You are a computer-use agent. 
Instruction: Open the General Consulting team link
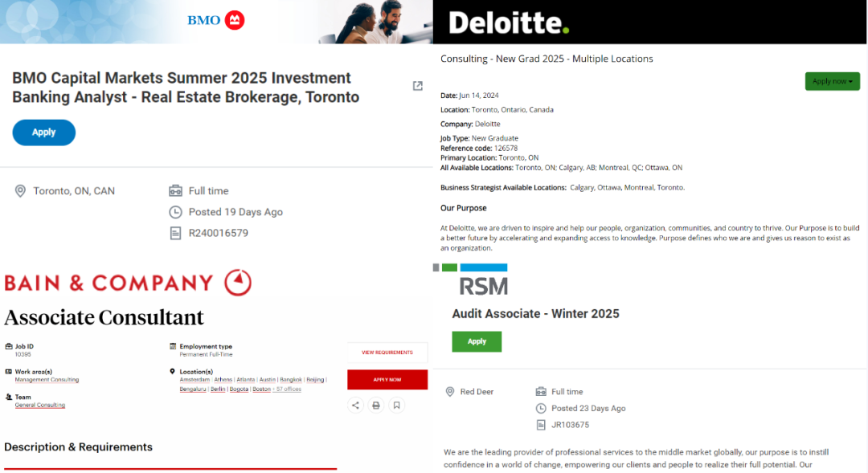[x=40, y=405]
